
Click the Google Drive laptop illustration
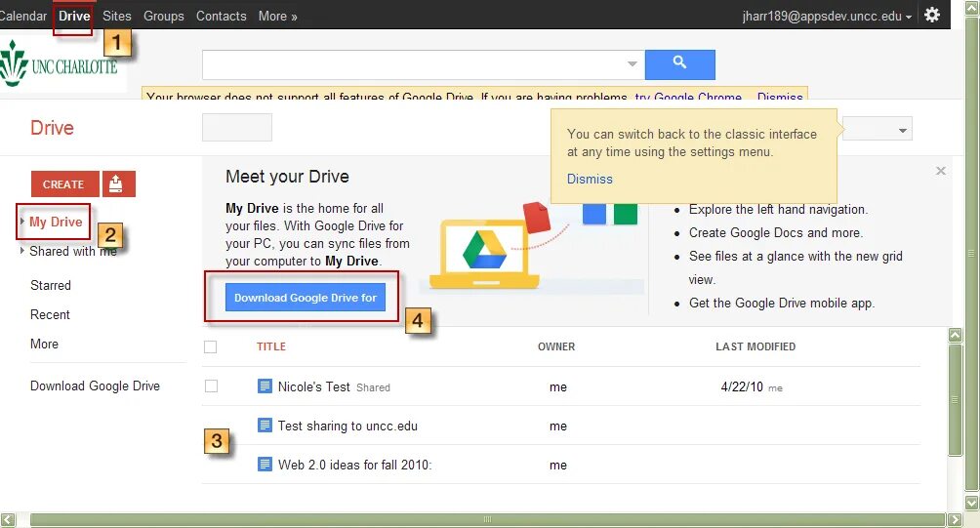click(x=484, y=253)
